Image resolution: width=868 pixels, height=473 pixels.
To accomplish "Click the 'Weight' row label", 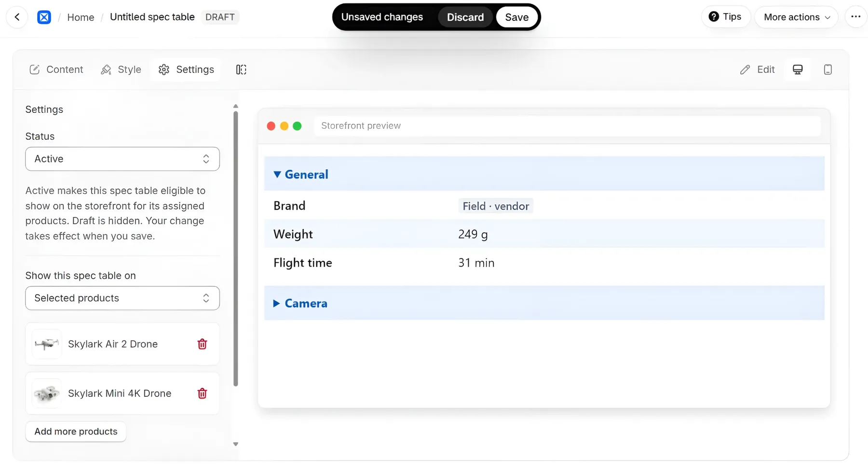I will coord(293,234).
